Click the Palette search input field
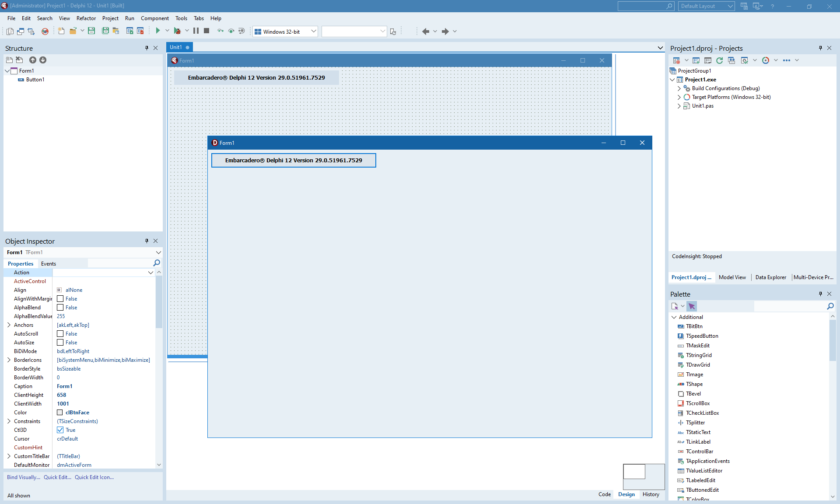The width and height of the screenshot is (840, 504). [x=790, y=306]
